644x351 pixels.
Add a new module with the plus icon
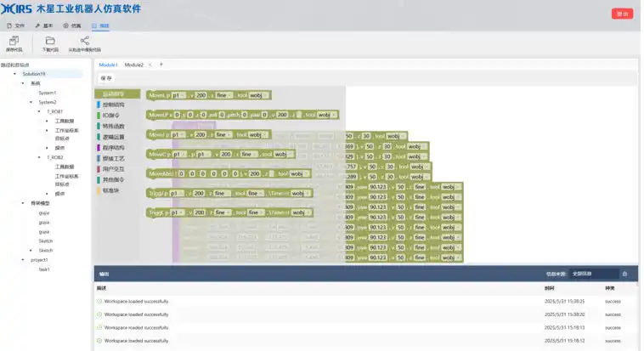point(161,65)
